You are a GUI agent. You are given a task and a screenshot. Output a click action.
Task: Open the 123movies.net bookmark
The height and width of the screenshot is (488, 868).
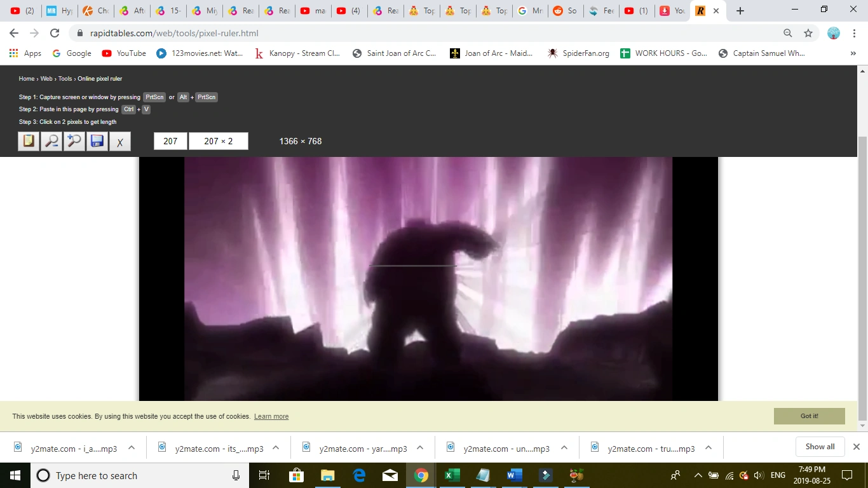pyautogui.click(x=200, y=53)
